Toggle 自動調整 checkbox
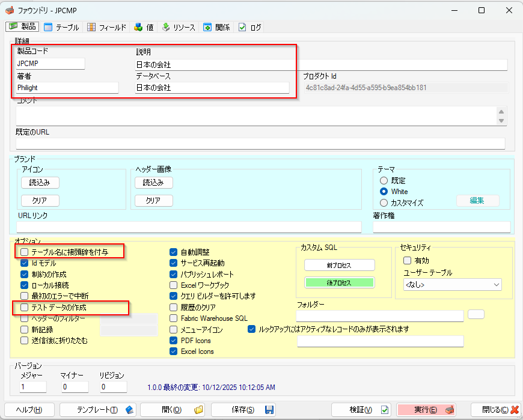The image size is (523, 420). (x=174, y=252)
